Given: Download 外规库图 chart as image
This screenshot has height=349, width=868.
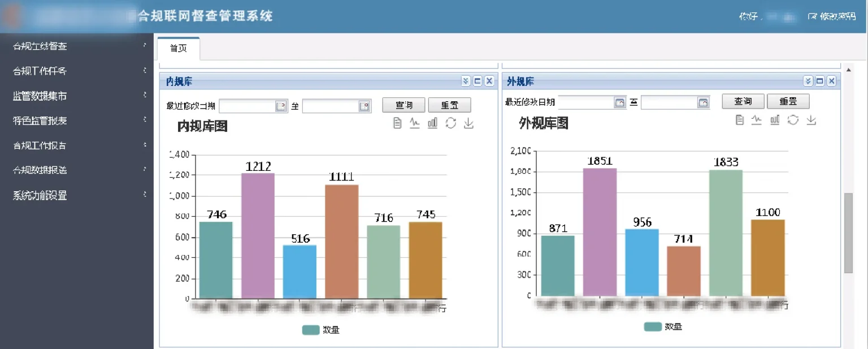Looking at the screenshot, I should 811,120.
